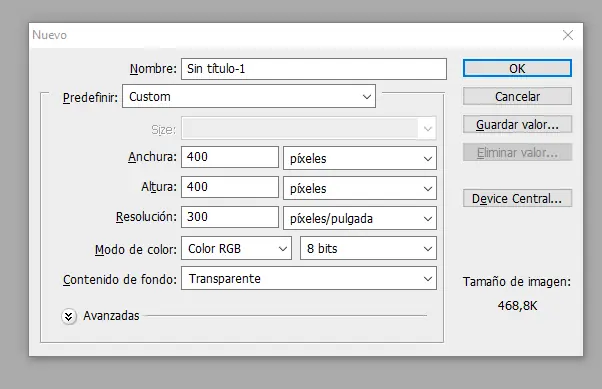The height and width of the screenshot is (389, 602).
Task: Click the Contenido de fondo label
Action: pyautogui.click(x=120, y=280)
